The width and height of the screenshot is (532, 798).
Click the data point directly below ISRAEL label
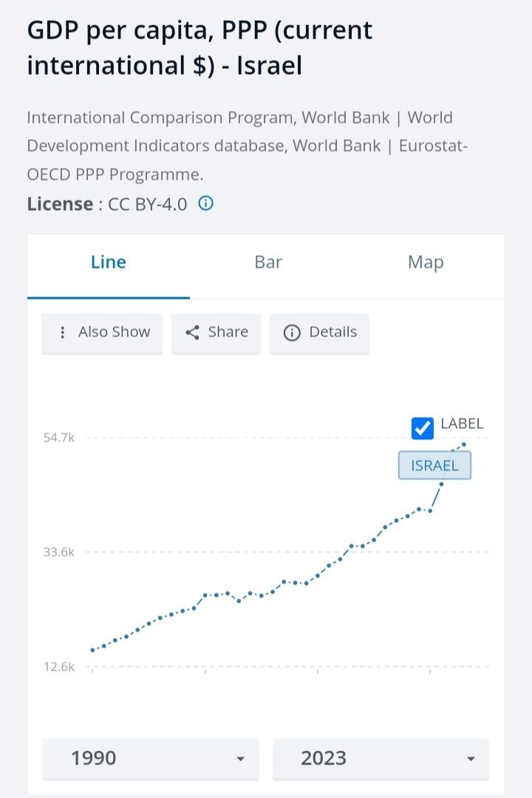tap(441, 484)
